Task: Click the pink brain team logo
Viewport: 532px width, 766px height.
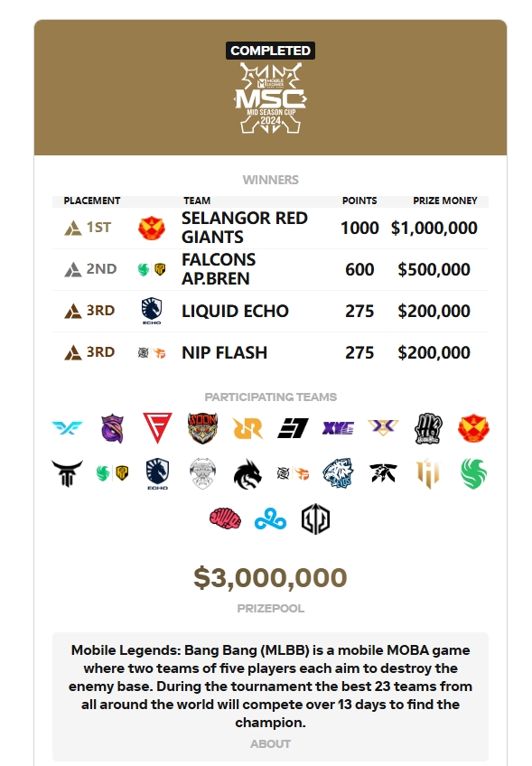Action: [x=225, y=518]
